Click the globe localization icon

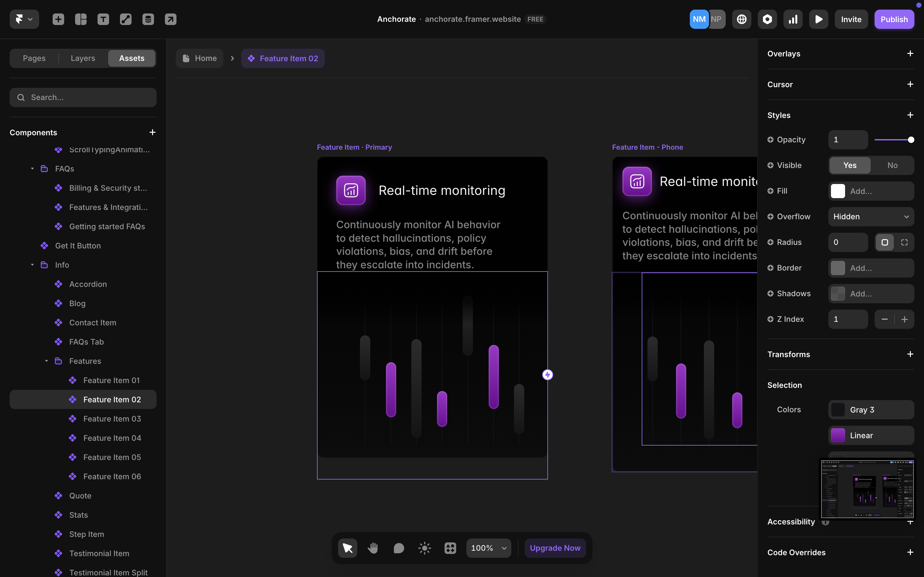tap(741, 19)
